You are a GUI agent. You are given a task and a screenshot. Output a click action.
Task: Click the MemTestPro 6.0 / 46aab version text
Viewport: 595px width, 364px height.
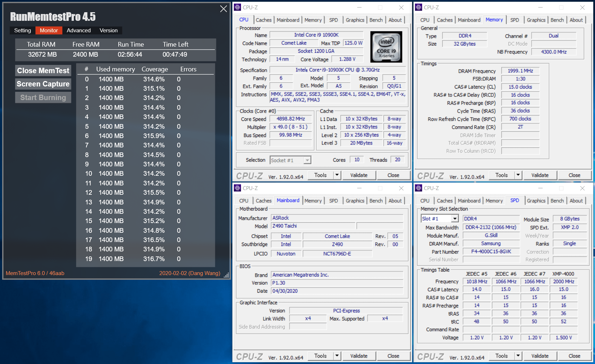35,273
